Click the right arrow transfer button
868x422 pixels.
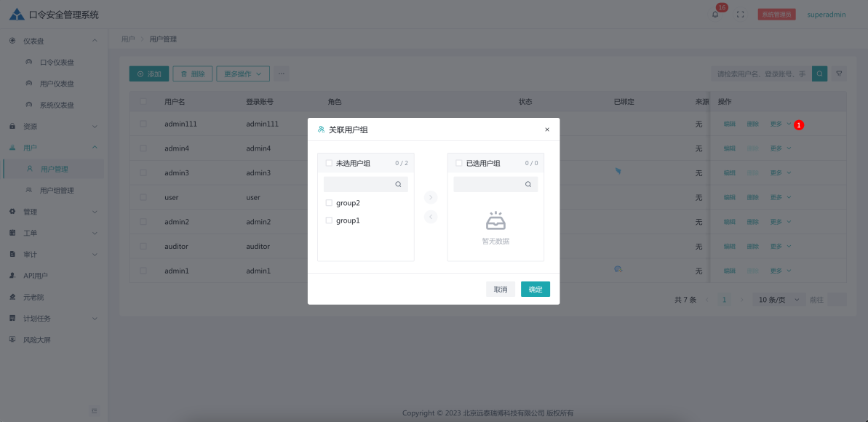coord(431,197)
